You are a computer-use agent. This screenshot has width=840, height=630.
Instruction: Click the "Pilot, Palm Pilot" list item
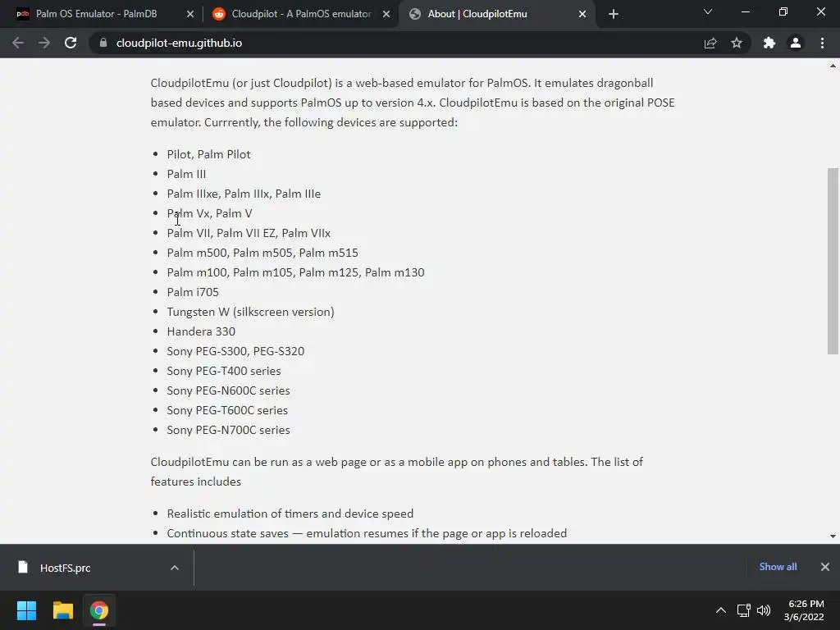[x=208, y=154]
